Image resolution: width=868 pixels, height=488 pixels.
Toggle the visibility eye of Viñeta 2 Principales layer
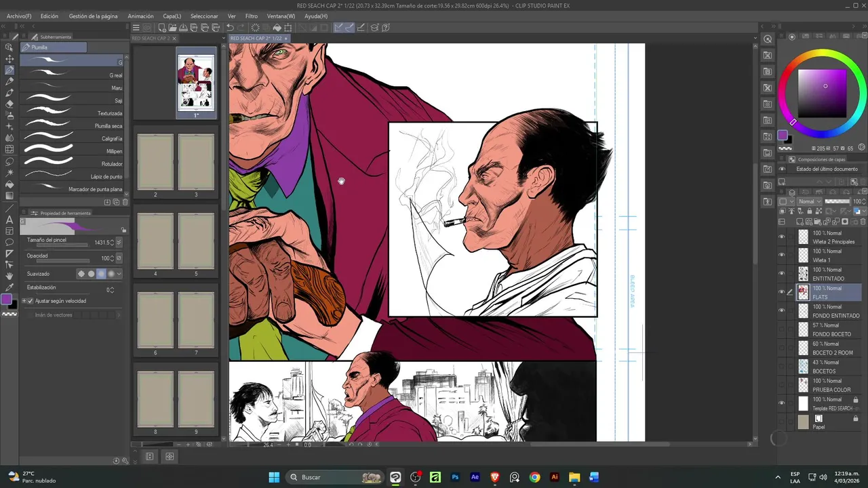pos(781,237)
